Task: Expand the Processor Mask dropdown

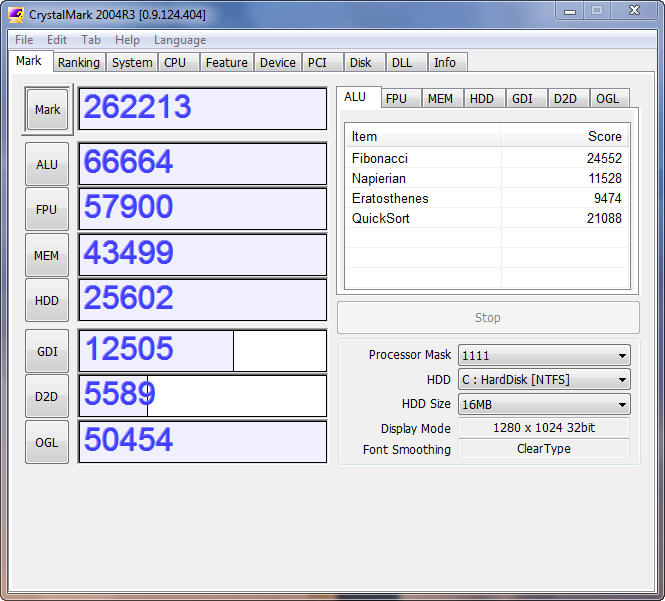Action: [544, 355]
